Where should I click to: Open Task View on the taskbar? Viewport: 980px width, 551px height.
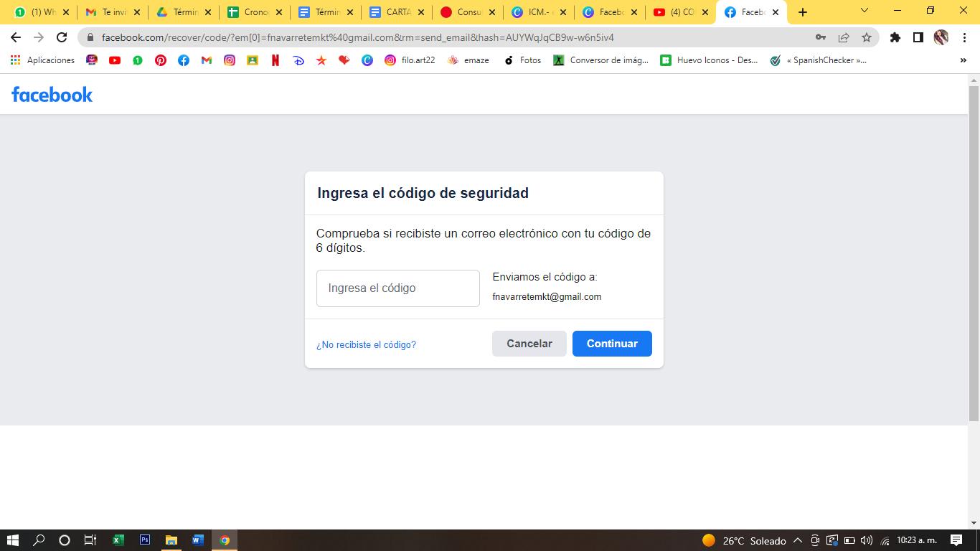[90, 540]
